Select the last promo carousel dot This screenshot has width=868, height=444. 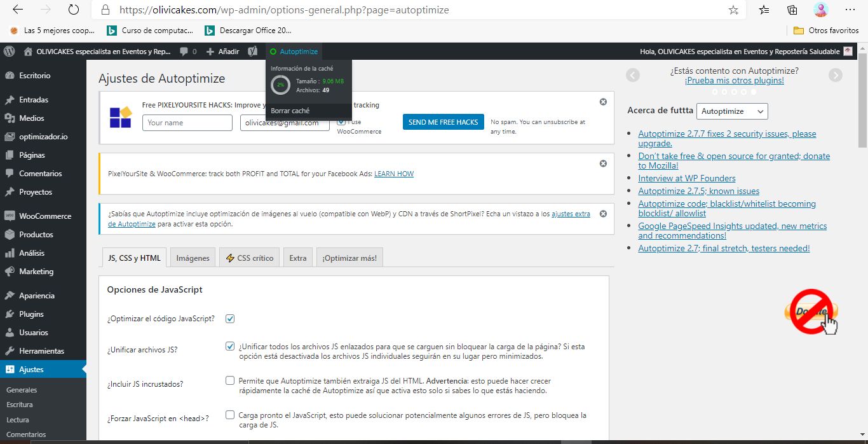point(754,92)
